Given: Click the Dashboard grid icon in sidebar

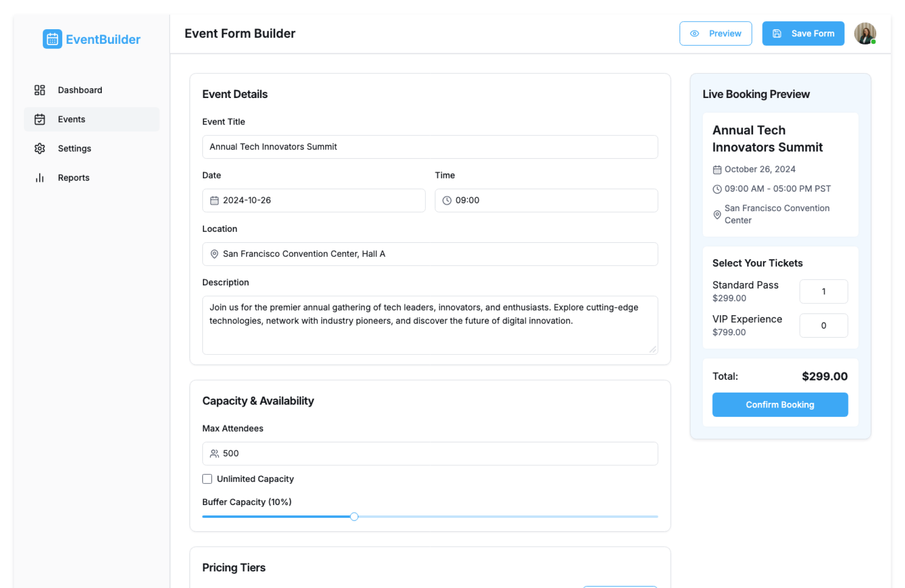Looking at the screenshot, I should (40, 90).
